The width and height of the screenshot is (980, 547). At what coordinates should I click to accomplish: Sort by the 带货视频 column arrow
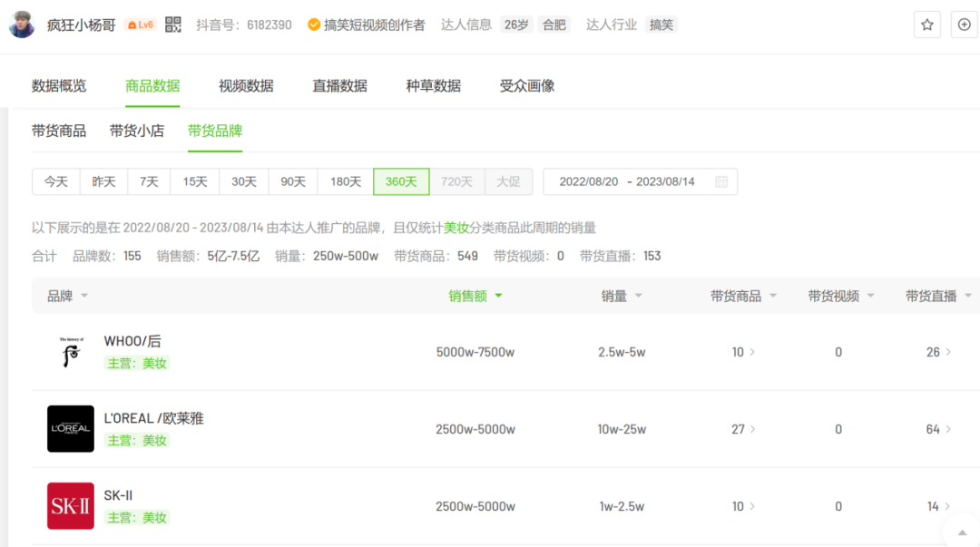[870, 296]
